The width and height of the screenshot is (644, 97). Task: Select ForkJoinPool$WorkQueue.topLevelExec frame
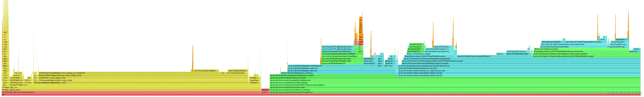click(x=455, y=85)
